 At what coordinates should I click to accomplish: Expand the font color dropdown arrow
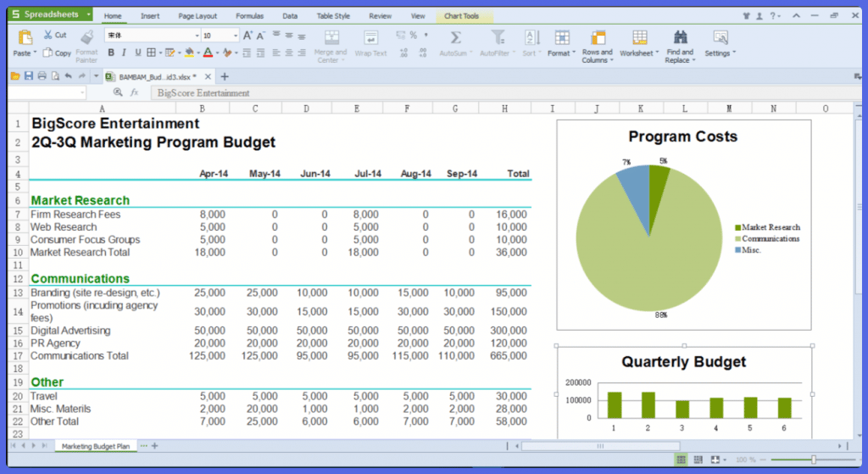point(217,53)
